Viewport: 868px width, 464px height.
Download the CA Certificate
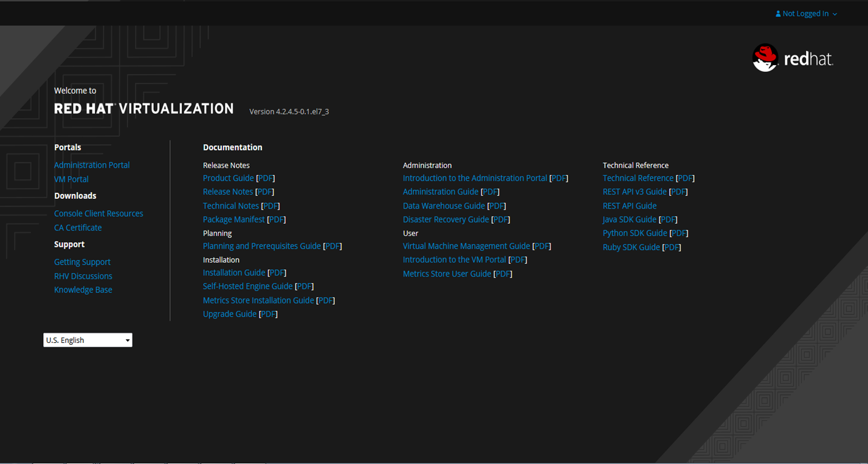click(78, 227)
